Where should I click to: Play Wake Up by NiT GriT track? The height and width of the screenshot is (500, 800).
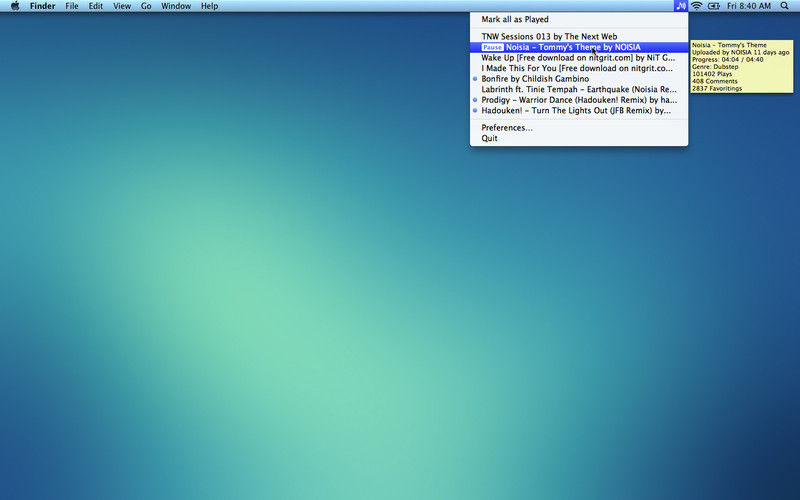[x=579, y=58]
